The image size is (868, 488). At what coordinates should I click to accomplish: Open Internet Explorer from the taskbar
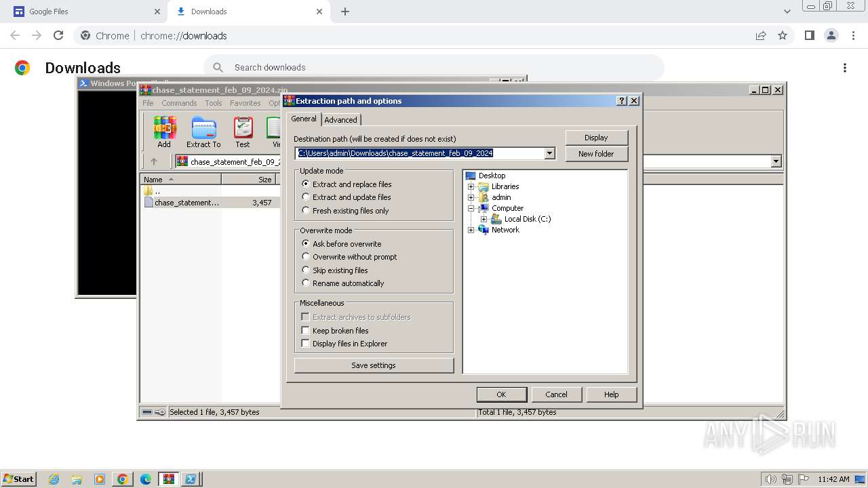(54, 479)
